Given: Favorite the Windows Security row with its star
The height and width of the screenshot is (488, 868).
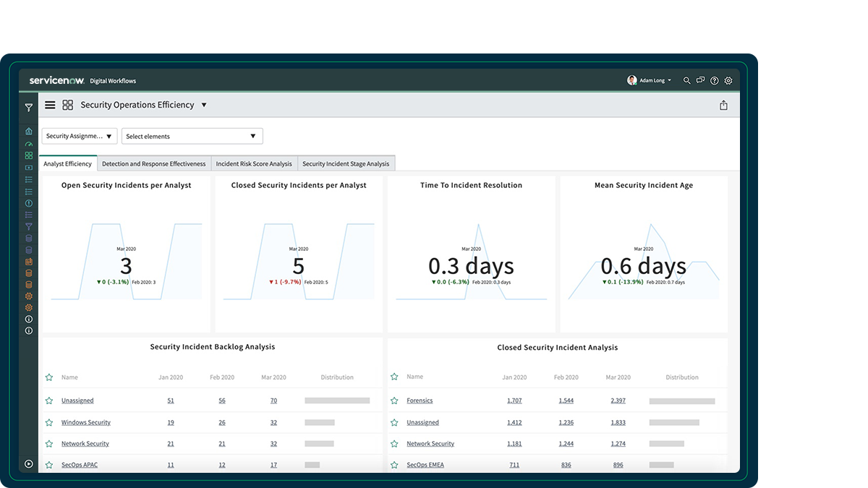Looking at the screenshot, I should 49,422.
